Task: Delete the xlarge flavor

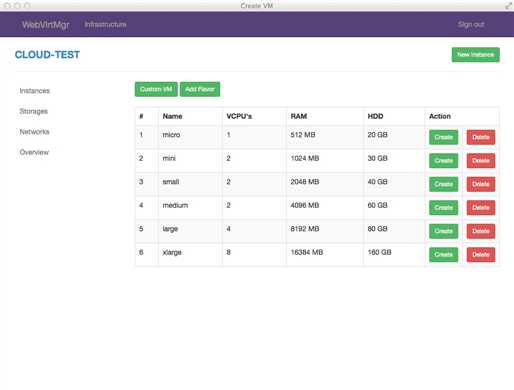Action: (481, 255)
